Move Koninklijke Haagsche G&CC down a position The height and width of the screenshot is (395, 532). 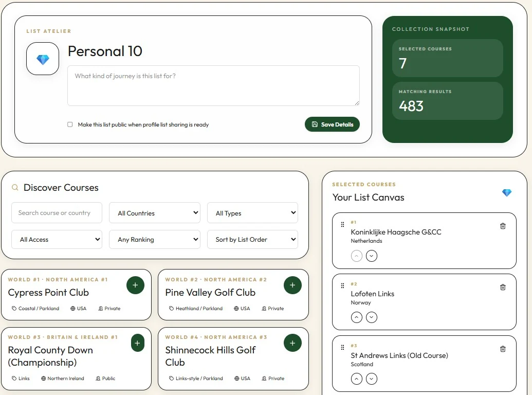coord(372,256)
